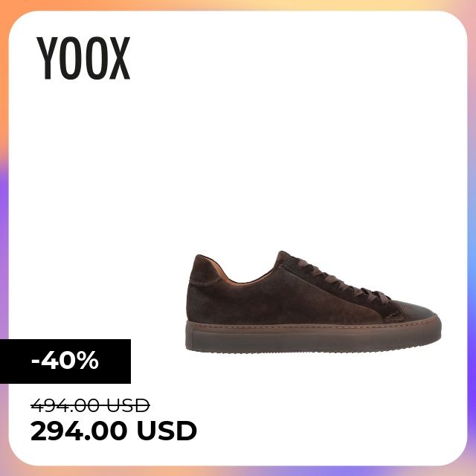
Task: Click the first O in YOOX logo
Action: [x=71, y=58]
